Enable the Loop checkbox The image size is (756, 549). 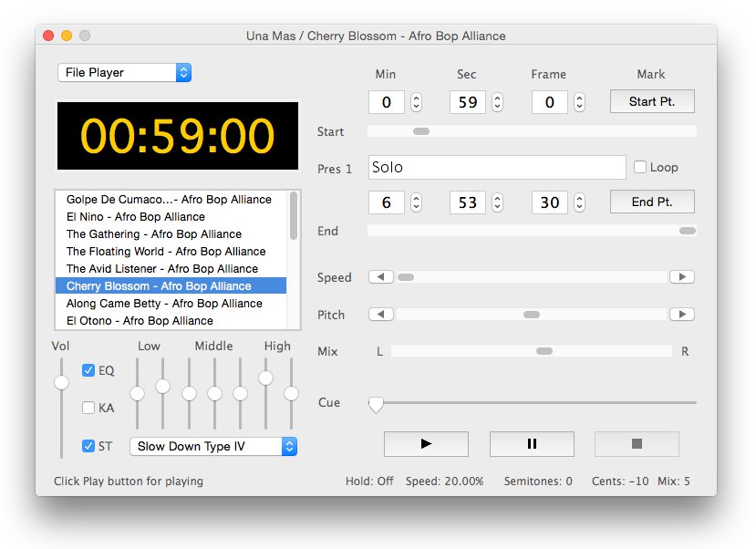point(640,167)
